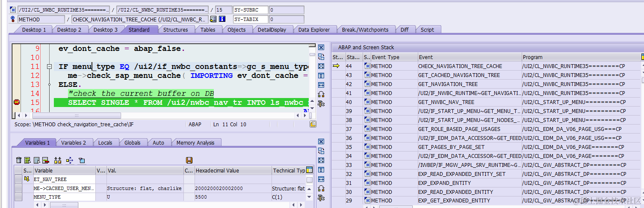The height and width of the screenshot is (208, 644).
Task: Click the save (floppy disk) icon above variables table
Action: click(189, 160)
